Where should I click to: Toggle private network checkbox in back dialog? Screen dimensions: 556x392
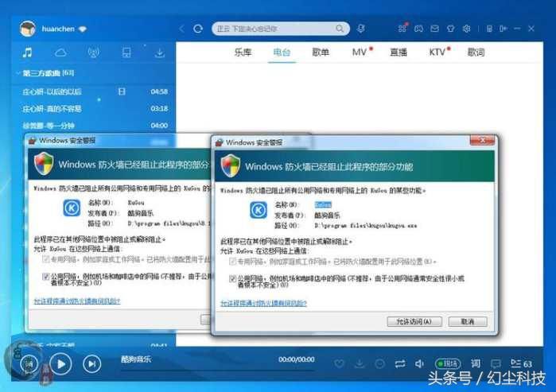coord(46,259)
